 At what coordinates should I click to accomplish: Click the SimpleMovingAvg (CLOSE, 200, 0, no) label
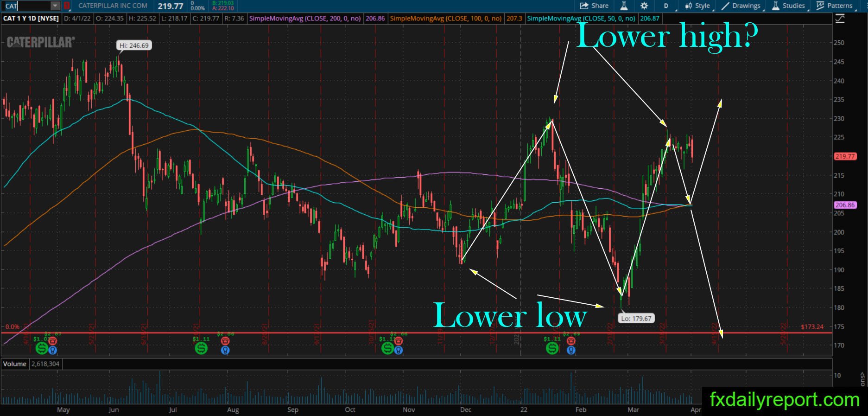(305, 19)
